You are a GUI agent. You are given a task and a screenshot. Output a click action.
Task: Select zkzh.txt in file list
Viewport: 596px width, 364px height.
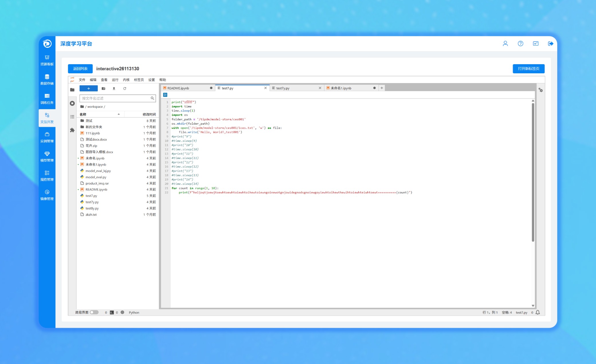(x=117, y=215)
